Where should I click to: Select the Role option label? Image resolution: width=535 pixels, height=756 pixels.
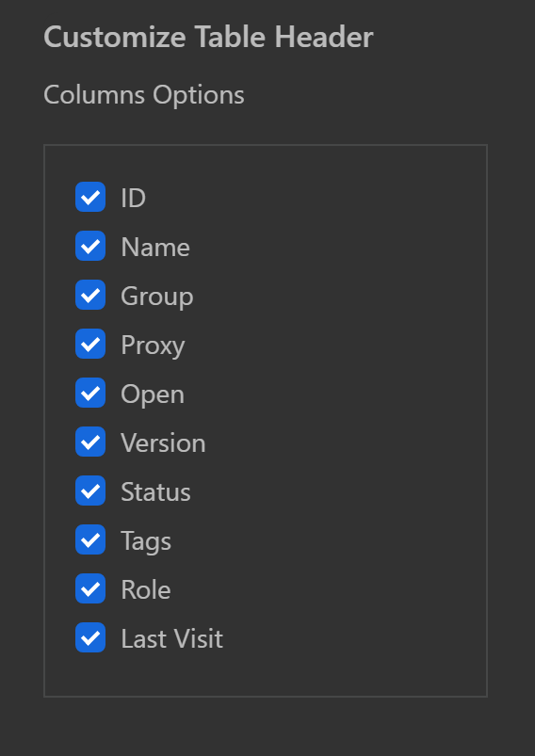click(146, 589)
